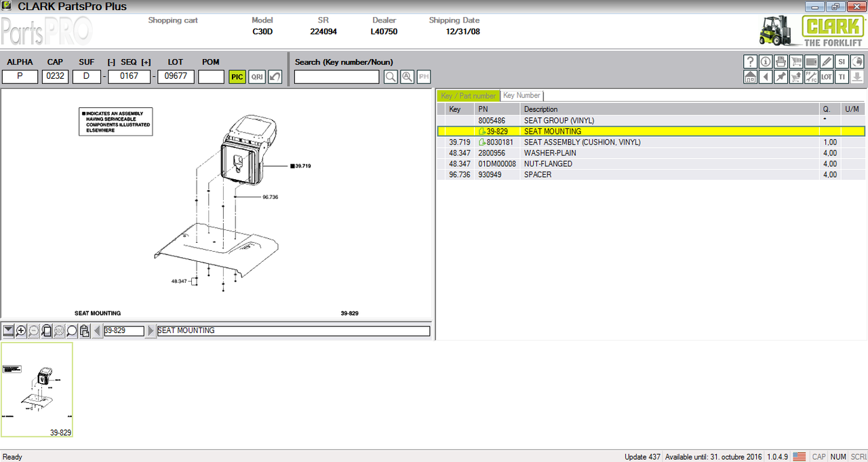Decrement sequence with [-] label

pos(111,62)
